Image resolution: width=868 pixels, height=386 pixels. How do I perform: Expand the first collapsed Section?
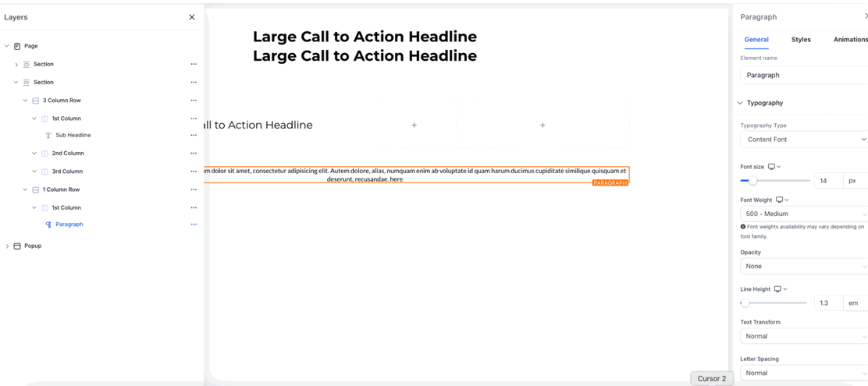pos(16,65)
